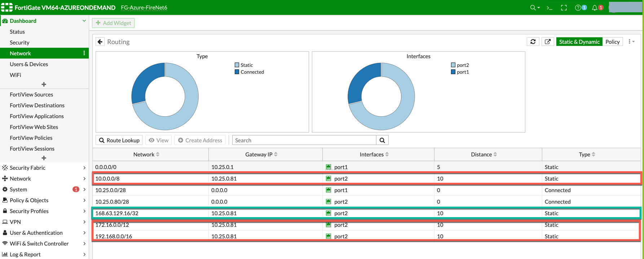Open the notifications bell
Screen dimensions: 644x259
595,8
